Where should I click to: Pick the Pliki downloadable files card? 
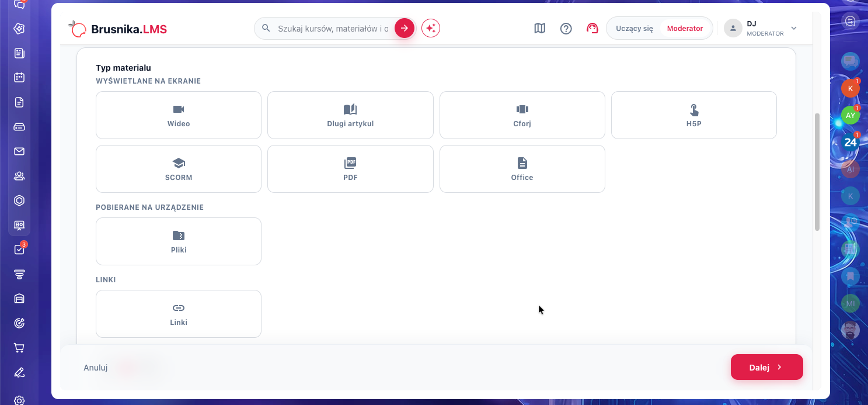(179, 241)
